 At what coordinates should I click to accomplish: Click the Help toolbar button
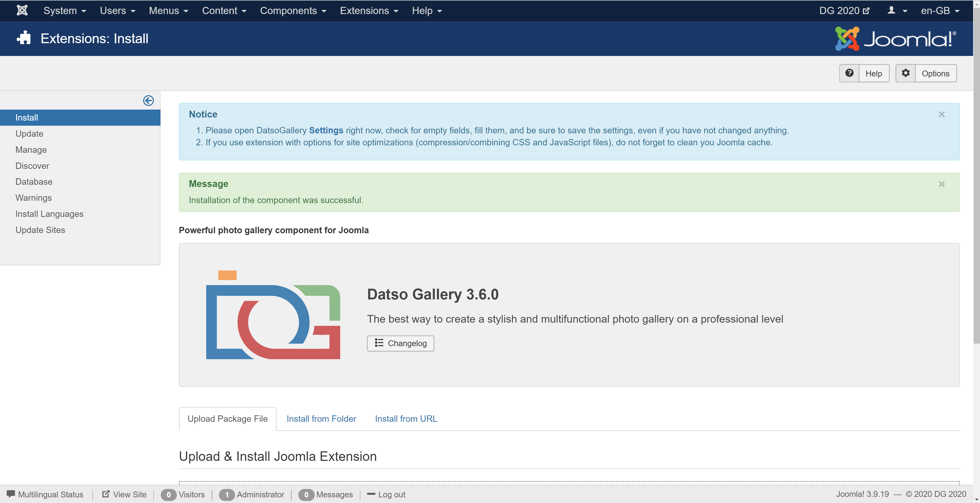(x=864, y=73)
